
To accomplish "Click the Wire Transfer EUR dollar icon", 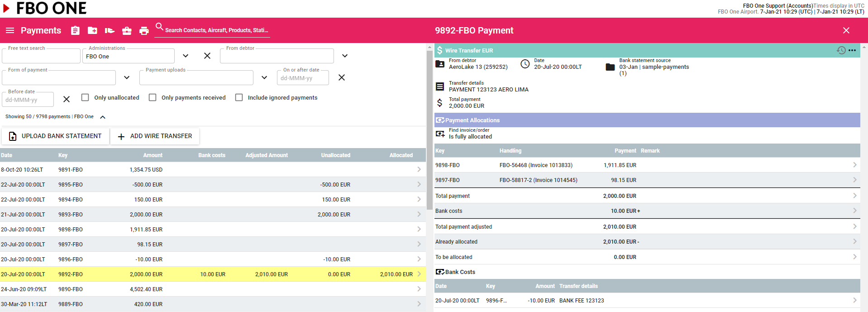I will click(439, 50).
